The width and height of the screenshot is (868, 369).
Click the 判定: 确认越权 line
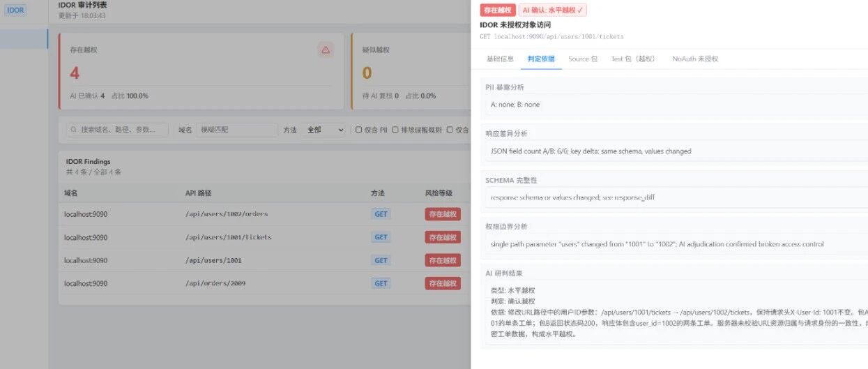click(512, 301)
